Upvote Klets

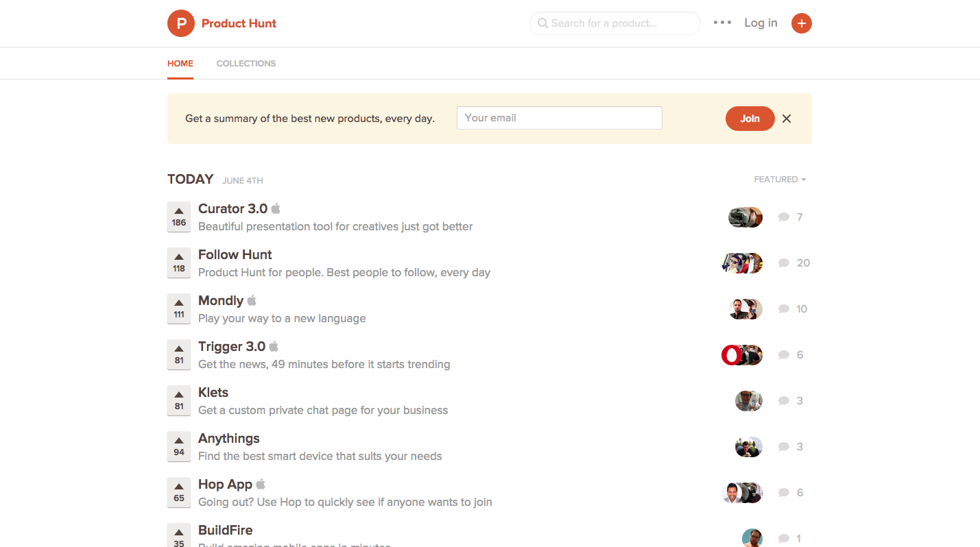(x=179, y=401)
